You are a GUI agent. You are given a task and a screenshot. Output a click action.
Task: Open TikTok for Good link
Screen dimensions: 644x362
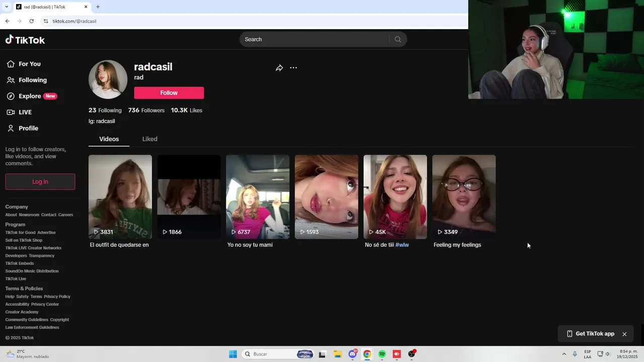pyautogui.click(x=21, y=233)
